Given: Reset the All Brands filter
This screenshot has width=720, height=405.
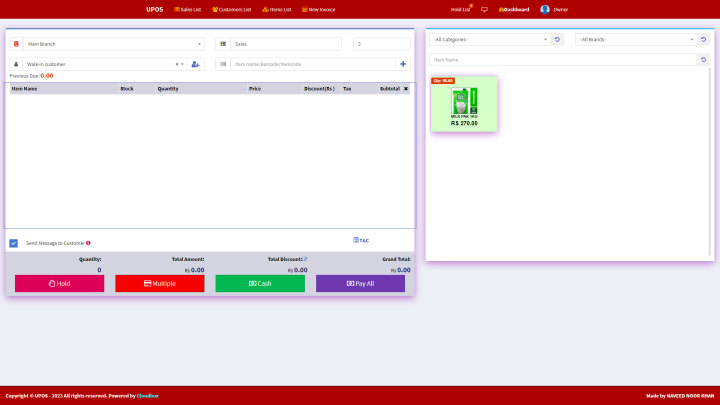Looking at the screenshot, I should click(x=703, y=39).
